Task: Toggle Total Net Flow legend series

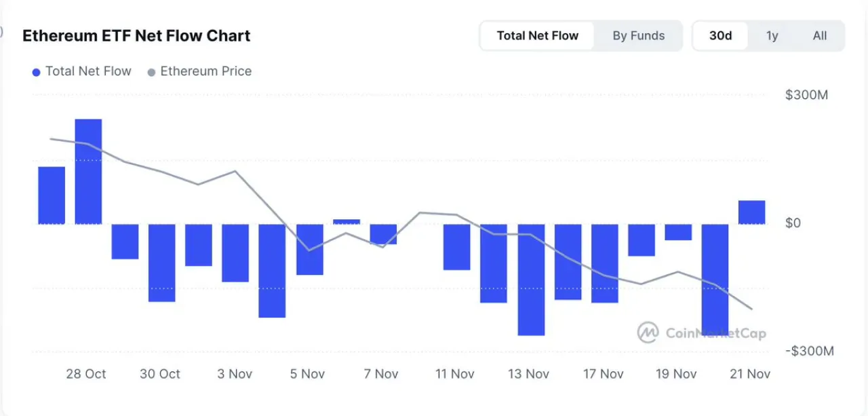Action: (82, 71)
